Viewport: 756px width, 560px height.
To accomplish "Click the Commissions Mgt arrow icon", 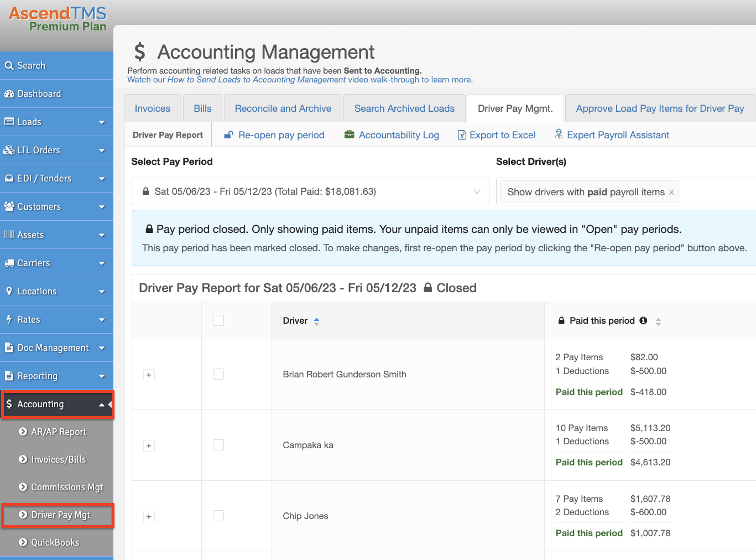I will pos(23,487).
